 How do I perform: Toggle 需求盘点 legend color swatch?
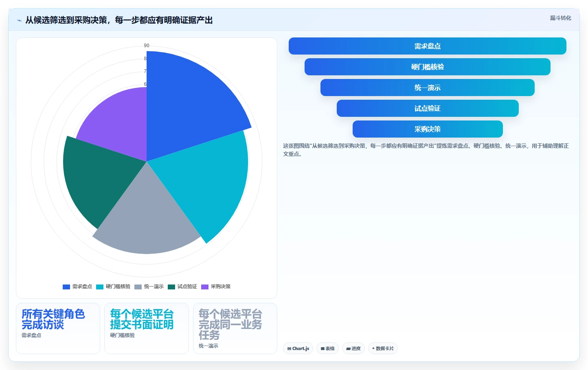pyautogui.click(x=66, y=287)
